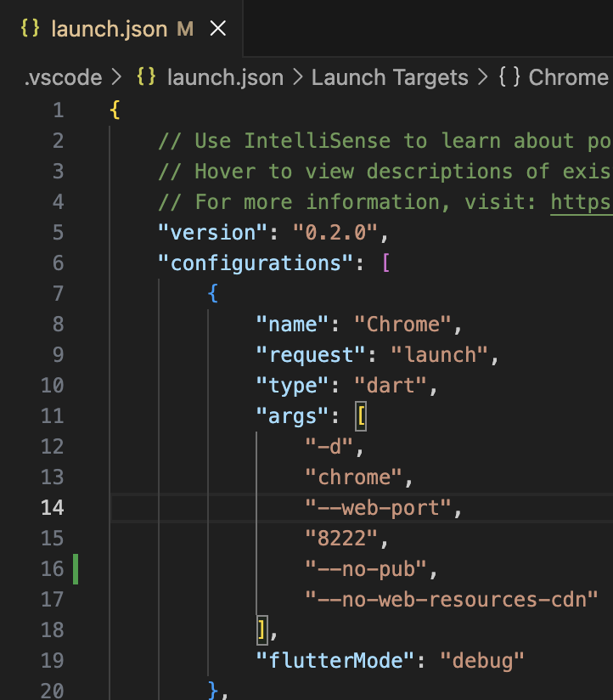Close the launch.json tab
The width and height of the screenshot is (613, 700).
(x=218, y=29)
